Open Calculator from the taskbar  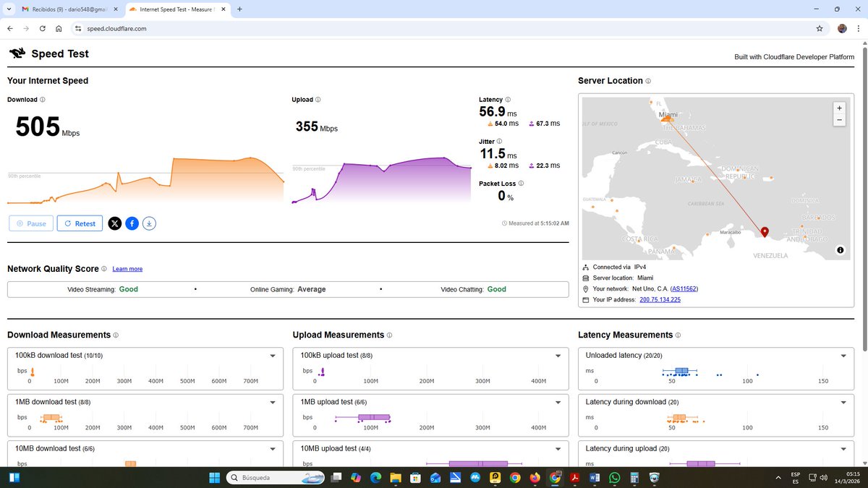click(634, 477)
